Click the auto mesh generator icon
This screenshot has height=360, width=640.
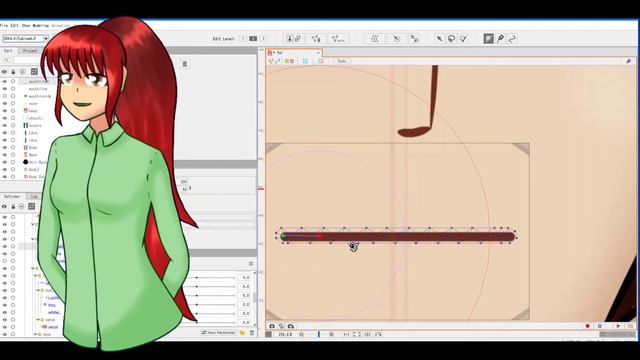(x=338, y=39)
